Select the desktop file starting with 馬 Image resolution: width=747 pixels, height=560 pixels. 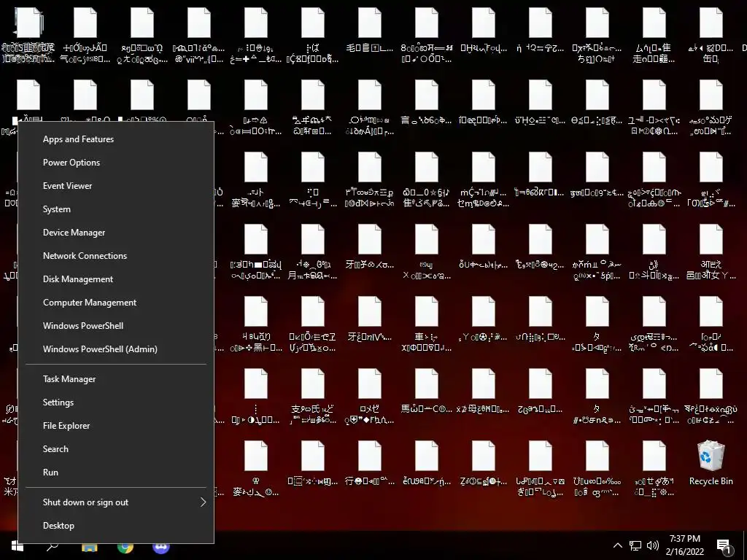426,391
